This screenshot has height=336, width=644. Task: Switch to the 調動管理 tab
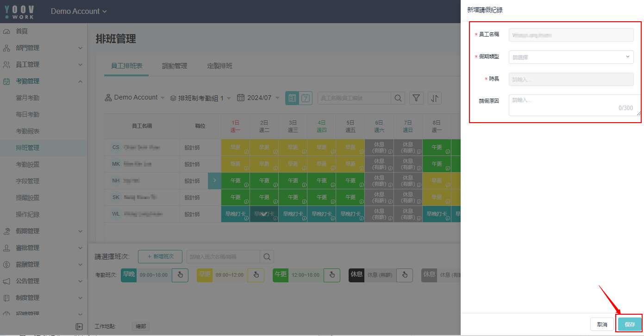(175, 66)
